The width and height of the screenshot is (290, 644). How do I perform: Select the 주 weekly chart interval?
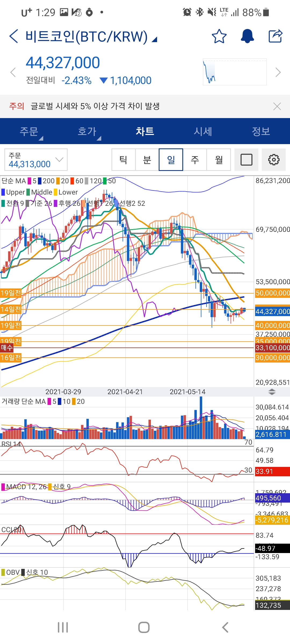click(x=195, y=160)
